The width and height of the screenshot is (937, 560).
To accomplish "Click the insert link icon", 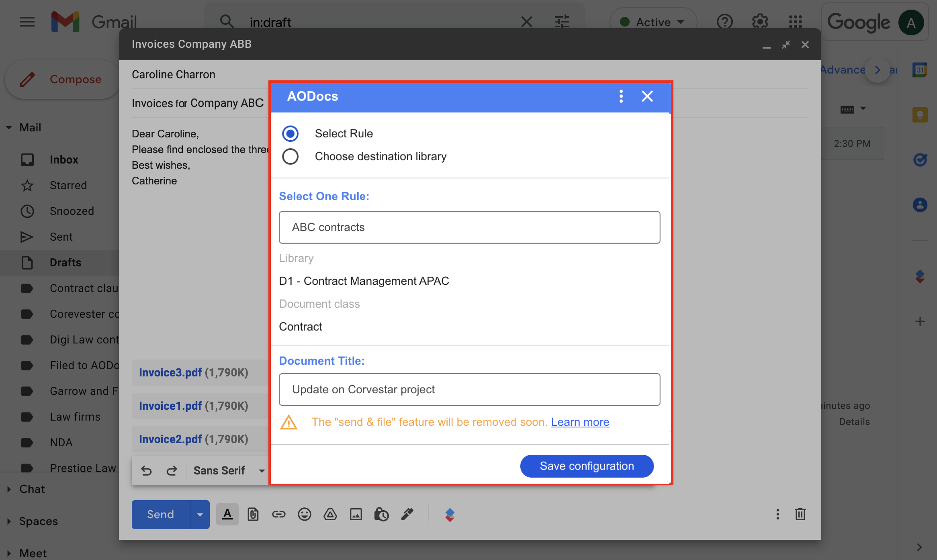I will 278,515.
